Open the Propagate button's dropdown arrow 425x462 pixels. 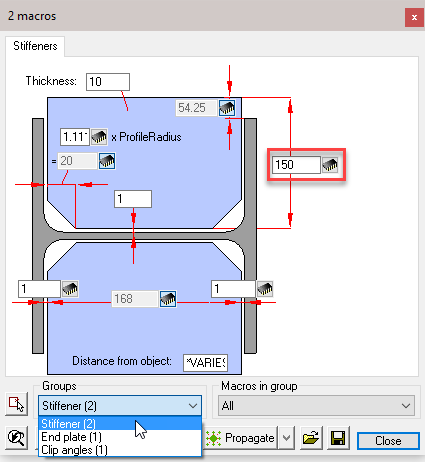click(x=287, y=437)
